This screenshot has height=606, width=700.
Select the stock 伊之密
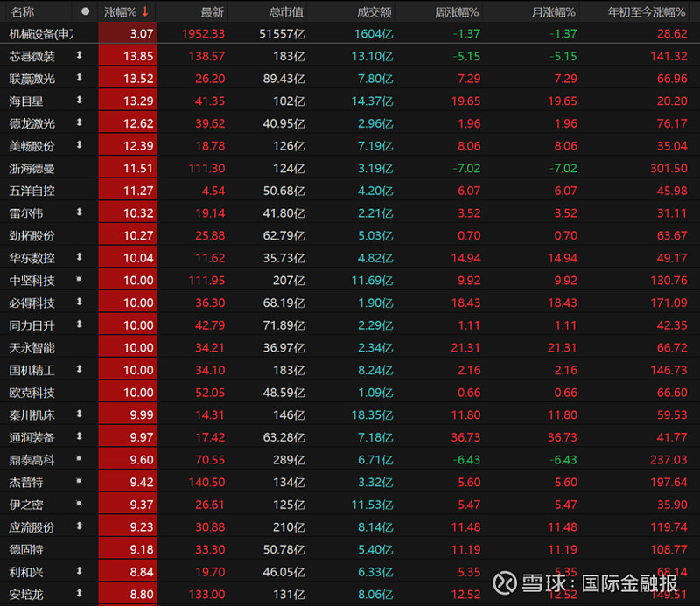pyautogui.click(x=26, y=505)
